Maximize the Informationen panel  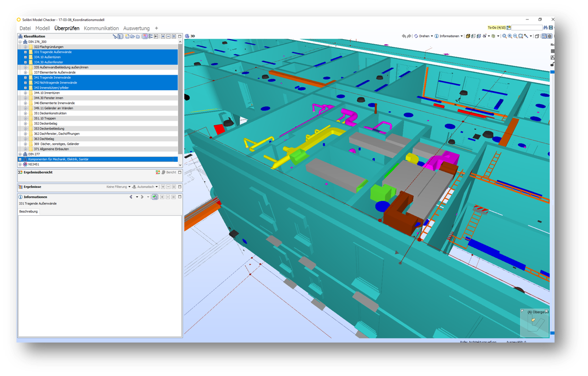[x=180, y=197]
